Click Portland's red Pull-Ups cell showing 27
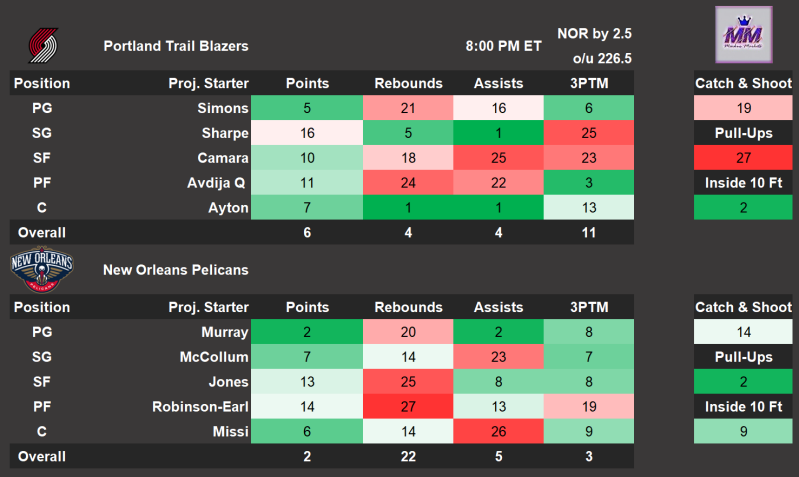The image size is (799, 477). pos(742,158)
